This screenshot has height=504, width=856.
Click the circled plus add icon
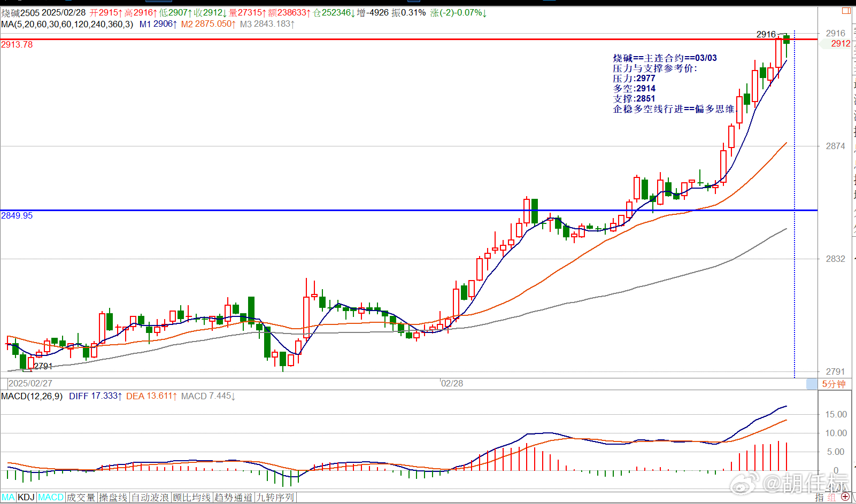[x=845, y=497]
